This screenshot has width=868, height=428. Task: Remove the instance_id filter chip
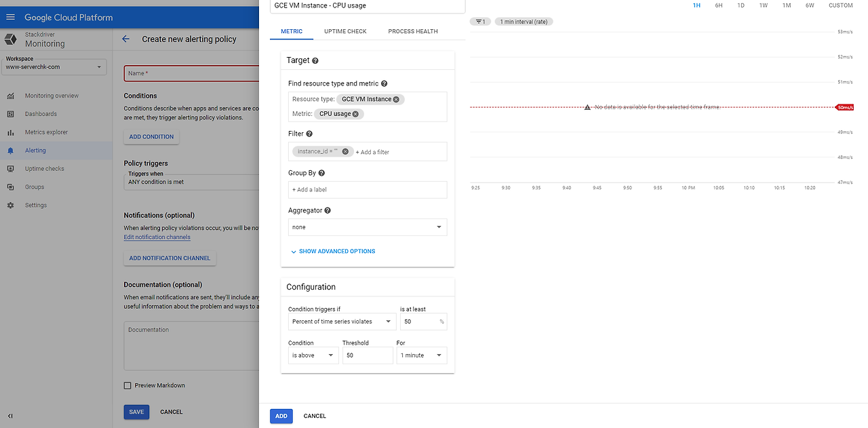(345, 151)
